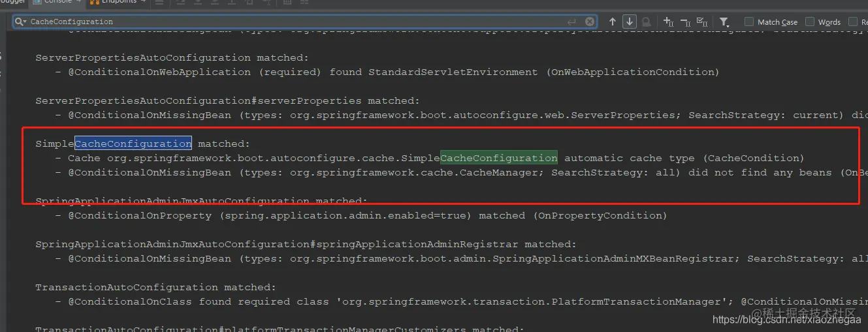
Task: Click 'SpringApplicationAdminJmxAutoConfiguration matched:' line
Action: tap(202, 201)
